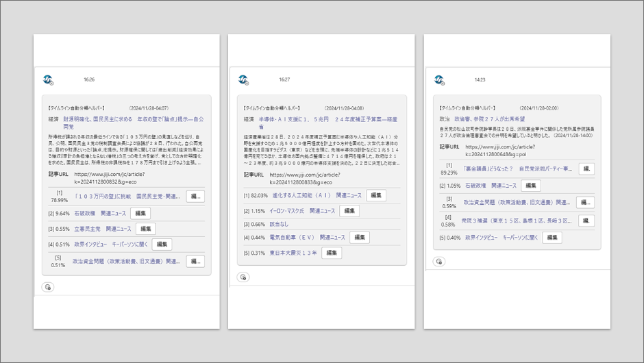Screen dimensions: 644x363
Task: Click 編集 next to 進化する人工知能(AI)
Action: (375, 196)
